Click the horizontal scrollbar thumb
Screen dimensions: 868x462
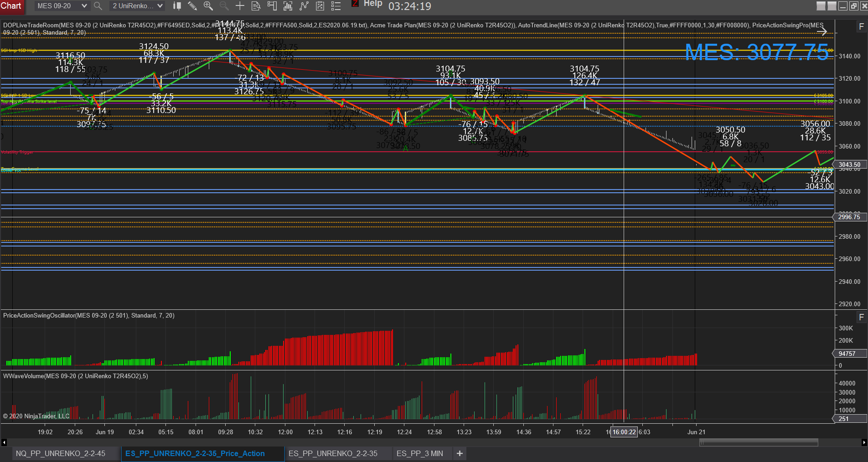[759, 442]
